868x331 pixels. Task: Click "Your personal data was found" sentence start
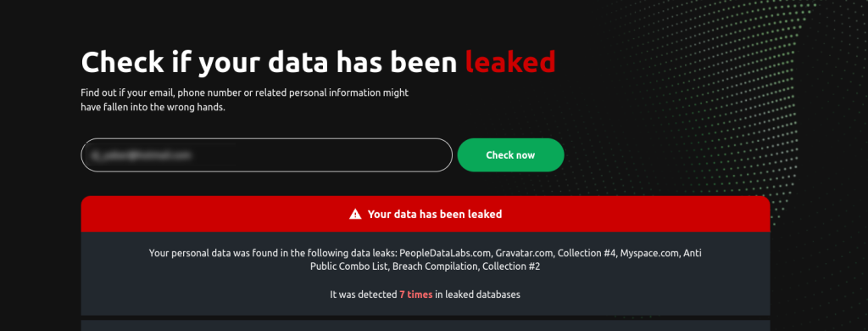click(209, 254)
